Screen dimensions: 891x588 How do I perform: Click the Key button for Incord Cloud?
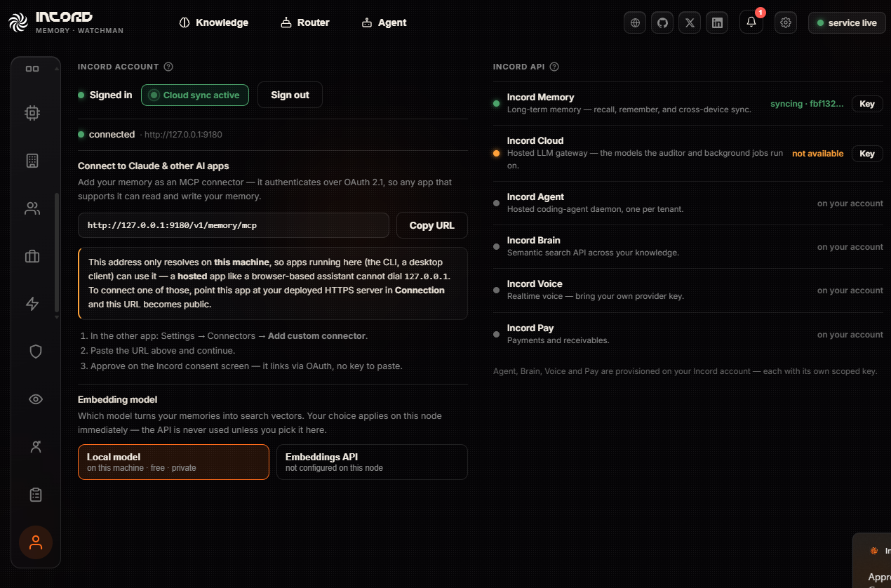click(867, 154)
